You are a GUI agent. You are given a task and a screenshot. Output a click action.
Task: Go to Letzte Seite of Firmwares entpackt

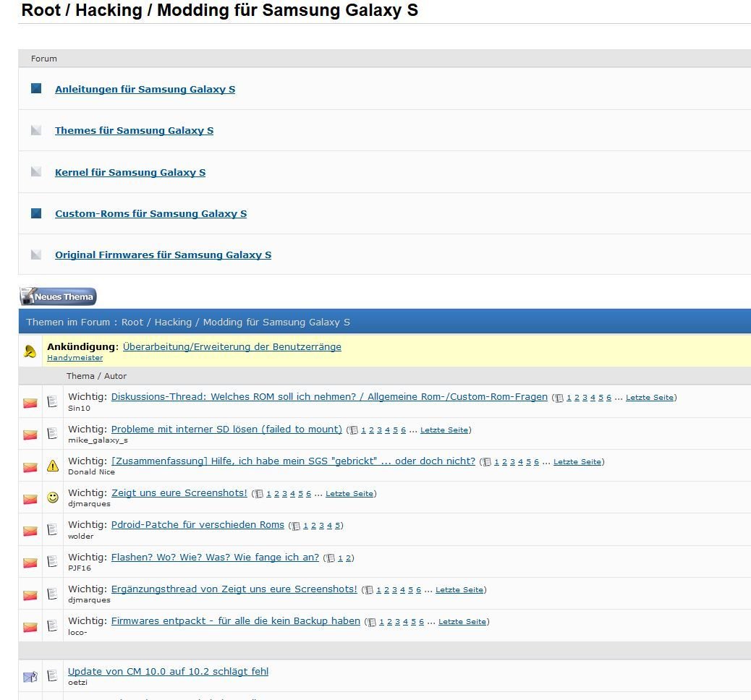click(x=462, y=621)
